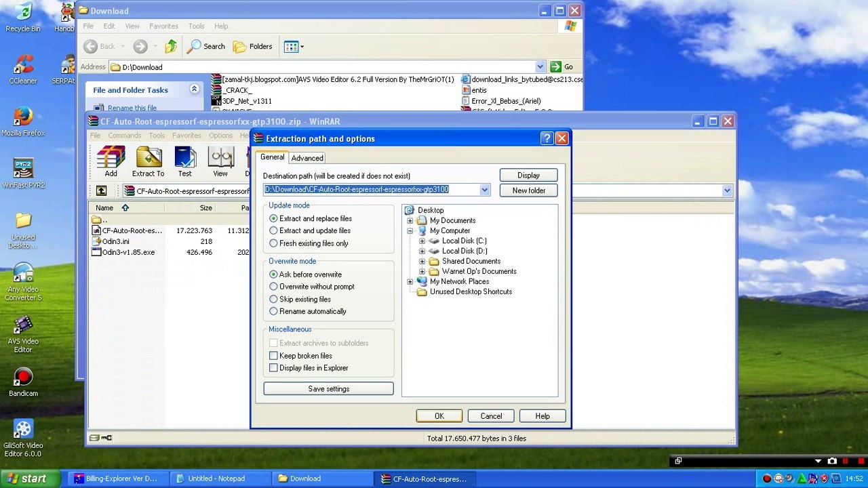Image resolution: width=868 pixels, height=488 pixels.
Task: Open destination path dropdown arrow
Action: (x=484, y=190)
